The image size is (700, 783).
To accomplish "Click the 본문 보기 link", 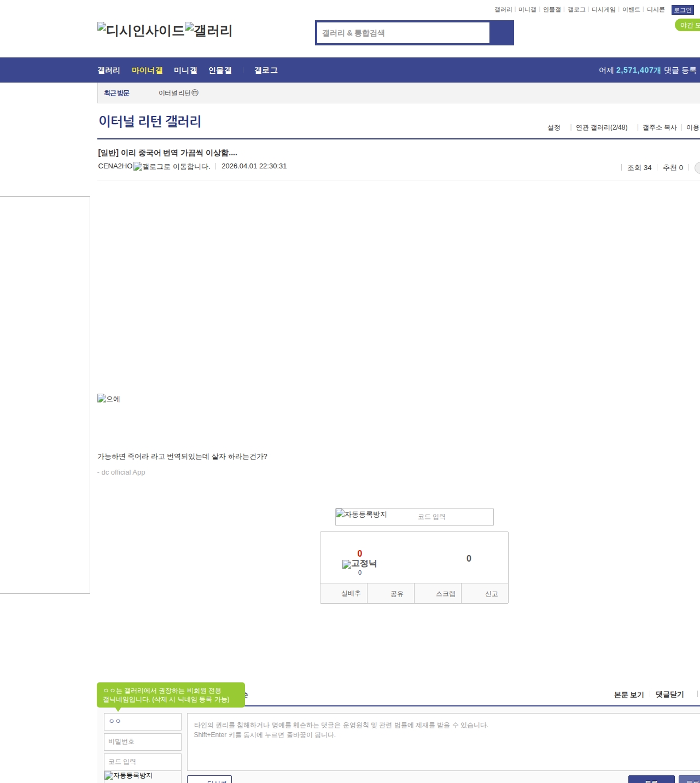I will [x=629, y=694].
